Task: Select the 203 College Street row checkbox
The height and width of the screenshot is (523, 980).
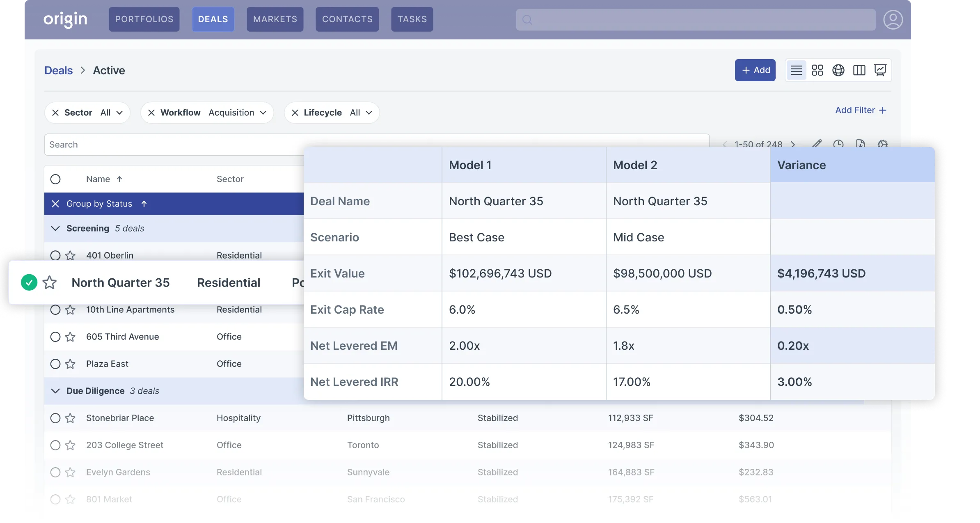Action: click(55, 445)
